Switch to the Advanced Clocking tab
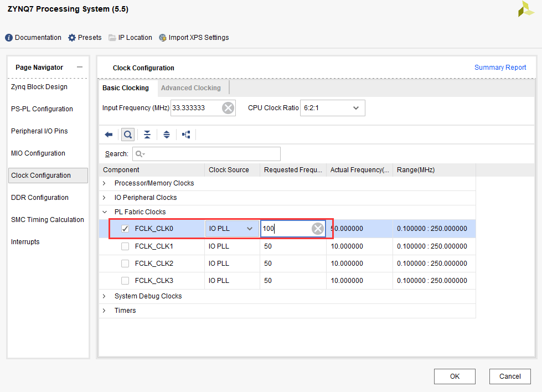 191,88
